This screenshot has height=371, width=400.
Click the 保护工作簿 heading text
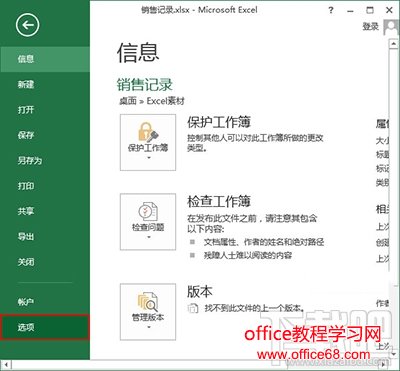coord(219,122)
